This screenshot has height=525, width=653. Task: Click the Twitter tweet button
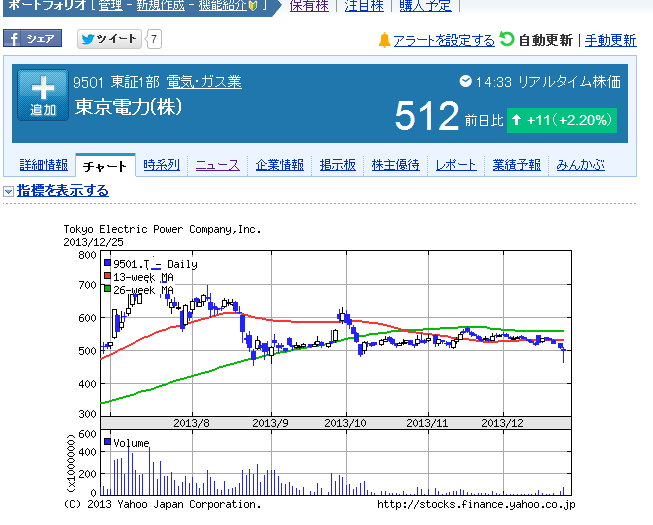[x=110, y=40]
